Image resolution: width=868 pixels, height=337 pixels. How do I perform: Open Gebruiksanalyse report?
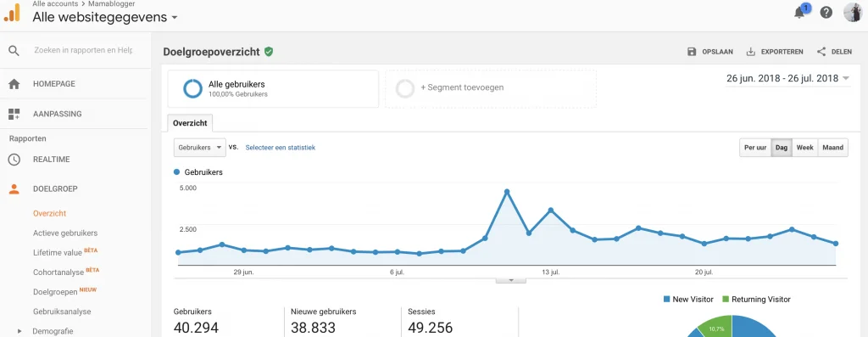(x=62, y=312)
